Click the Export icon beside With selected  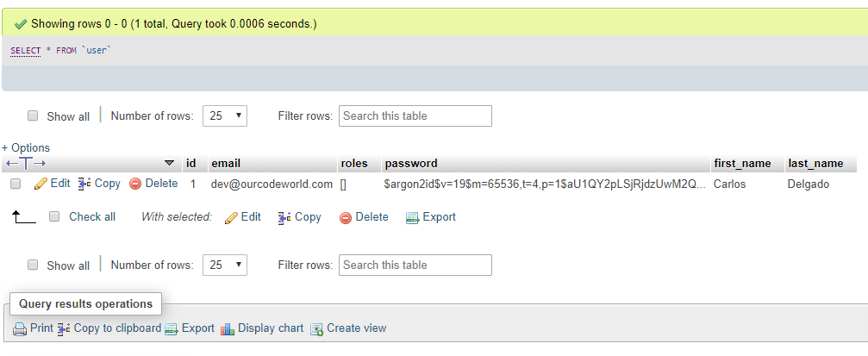click(x=412, y=217)
